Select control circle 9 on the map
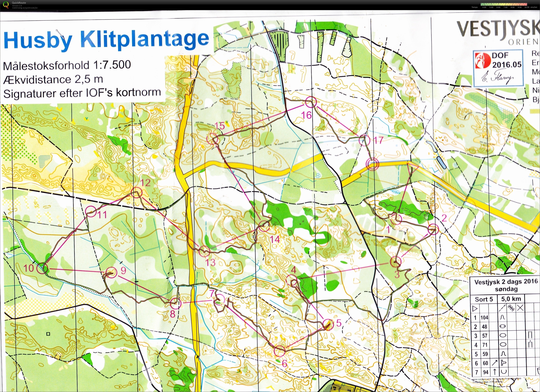 [x=111, y=272]
